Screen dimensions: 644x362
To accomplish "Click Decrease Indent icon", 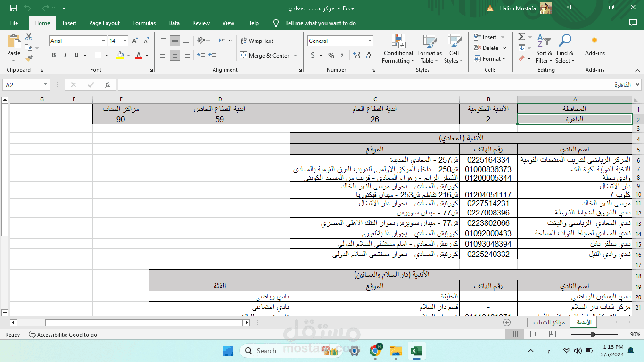I will coord(201,56).
